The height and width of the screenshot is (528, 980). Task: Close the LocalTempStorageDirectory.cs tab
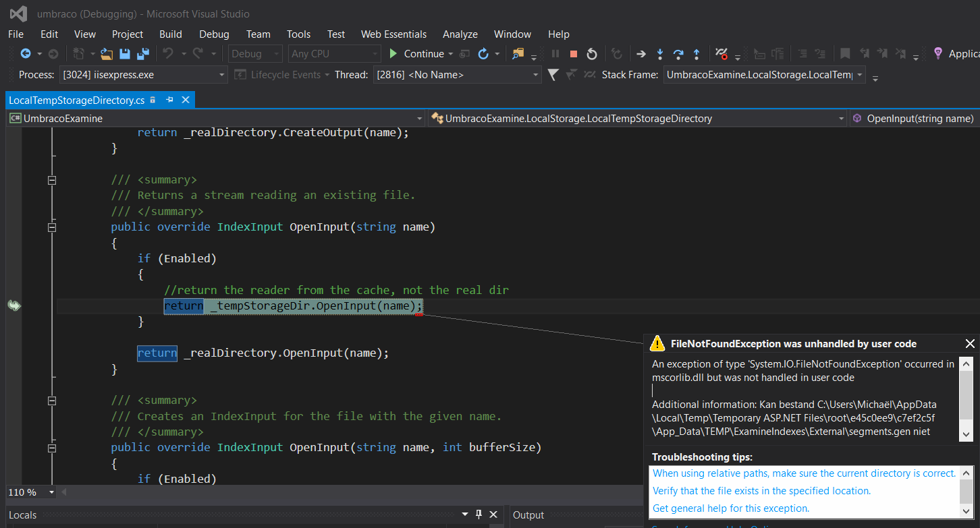[x=186, y=100]
